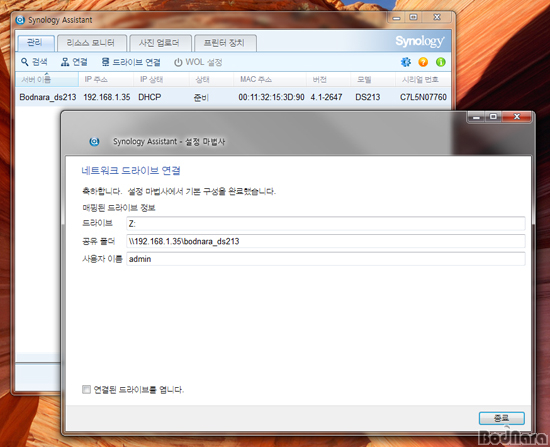Screen dimensions: 550x447
Task: Click version 4.1-2647 cell
Action: (326, 97)
